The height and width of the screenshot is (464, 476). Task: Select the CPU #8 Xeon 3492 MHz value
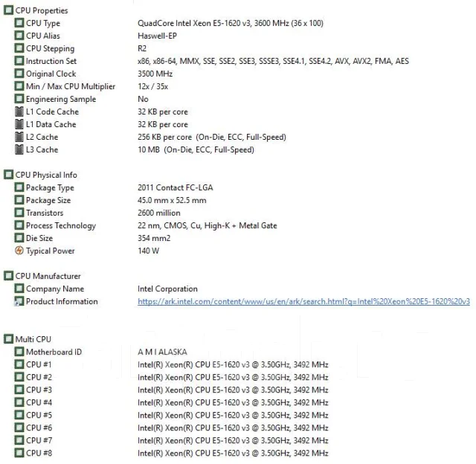233,453
